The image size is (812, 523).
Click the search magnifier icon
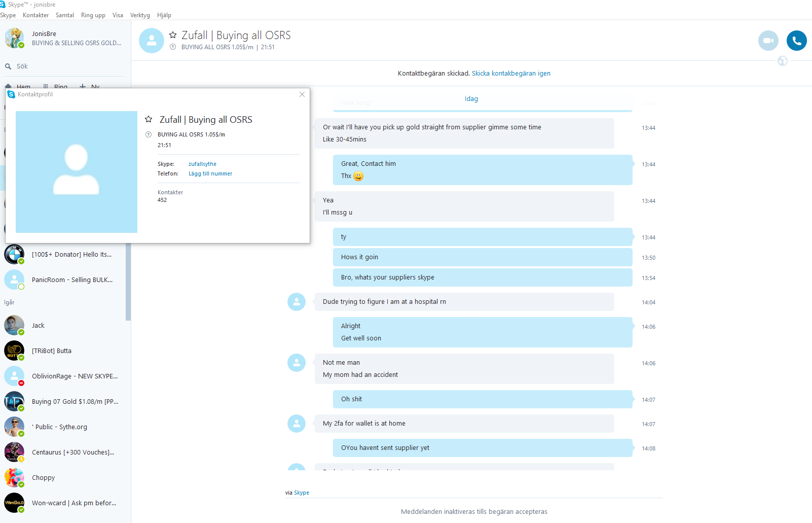[8, 66]
